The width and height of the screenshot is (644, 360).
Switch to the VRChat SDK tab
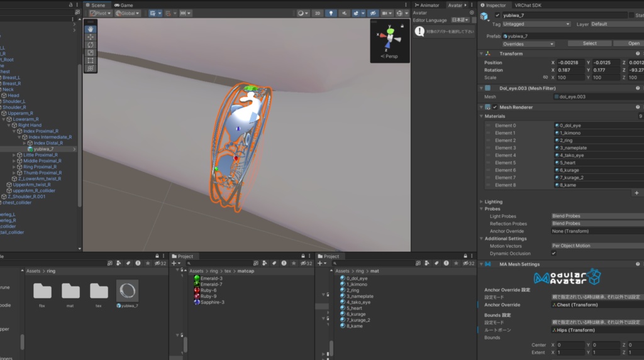pyautogui.click(x=528, y=5)
